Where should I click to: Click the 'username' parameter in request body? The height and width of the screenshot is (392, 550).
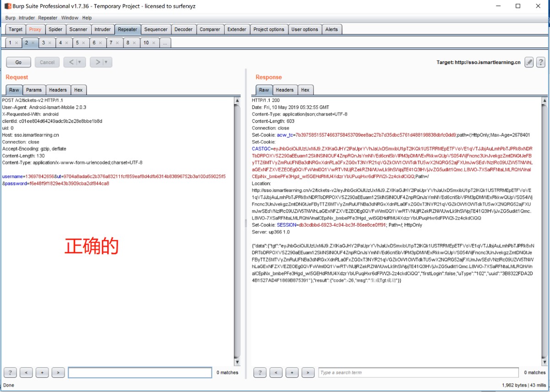click(11, 176)
